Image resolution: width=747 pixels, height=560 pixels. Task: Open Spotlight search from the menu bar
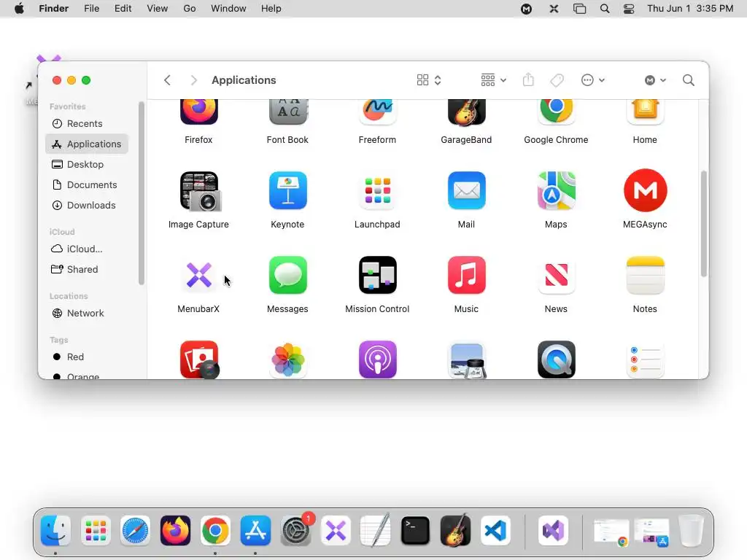point(605,9)
